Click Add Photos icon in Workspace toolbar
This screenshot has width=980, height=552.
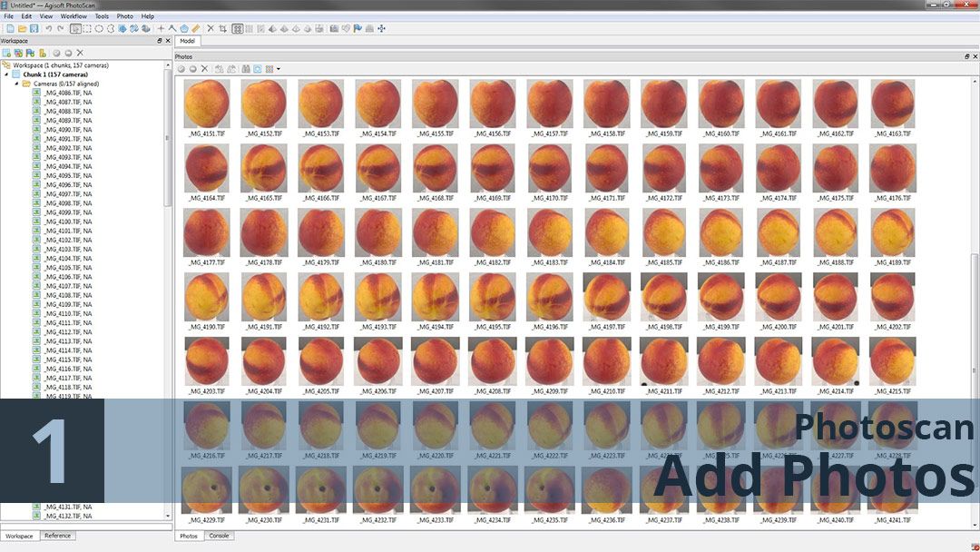coord(18,54)
